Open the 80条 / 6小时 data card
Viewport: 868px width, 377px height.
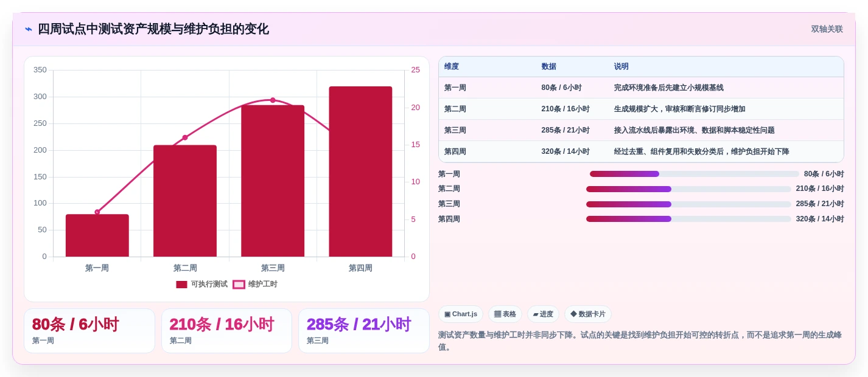[89, 331]
